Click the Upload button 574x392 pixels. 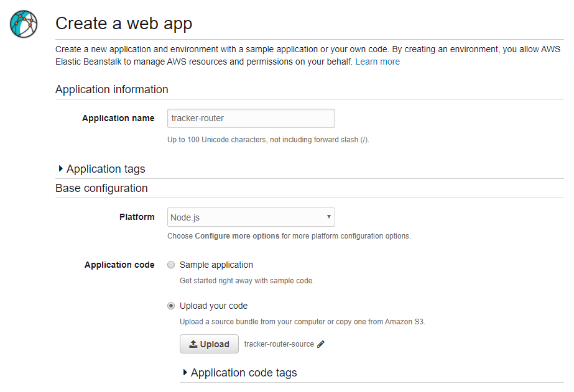coord(209,344)
